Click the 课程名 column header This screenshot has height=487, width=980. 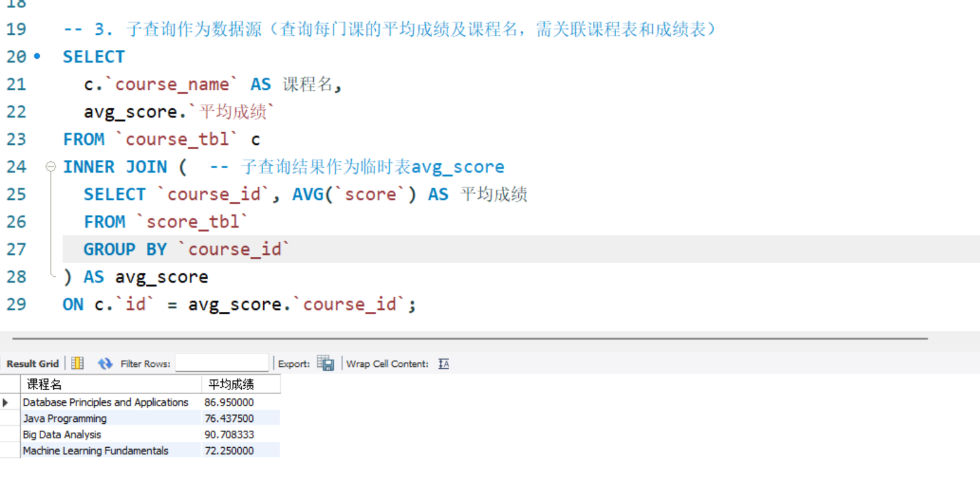(111, 384)
